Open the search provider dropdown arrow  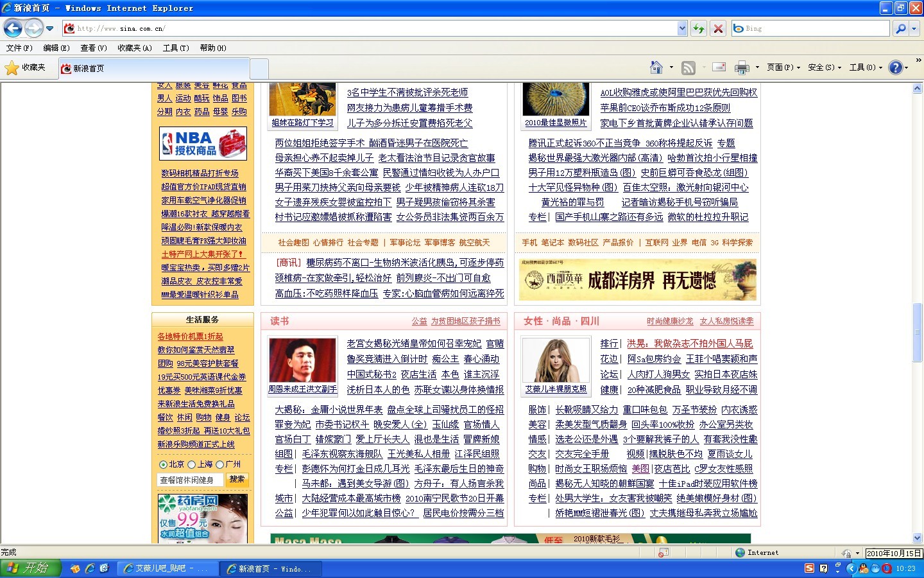coord(914,28)
